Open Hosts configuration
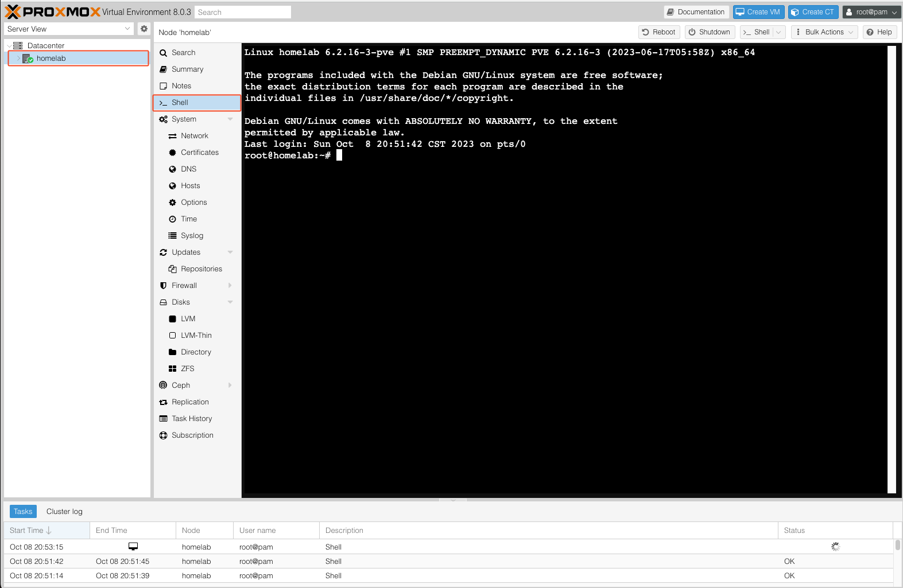Screen dimensions: 903x588 pos(197,185)
